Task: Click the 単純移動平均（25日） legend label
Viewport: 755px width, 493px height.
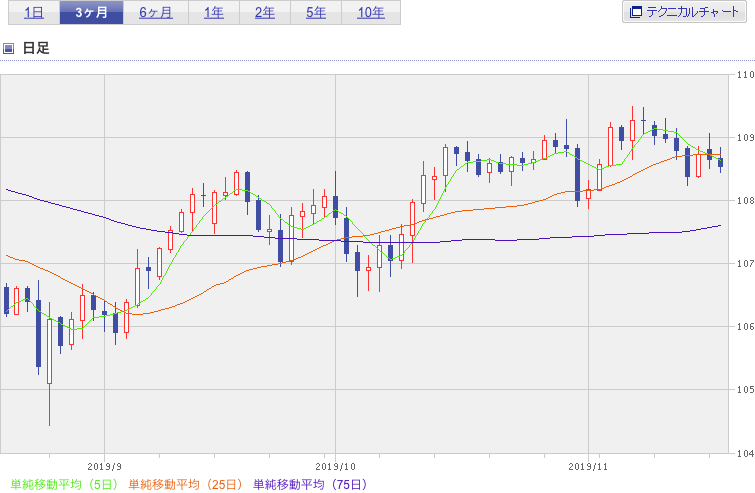Action: tap(185, 484)
